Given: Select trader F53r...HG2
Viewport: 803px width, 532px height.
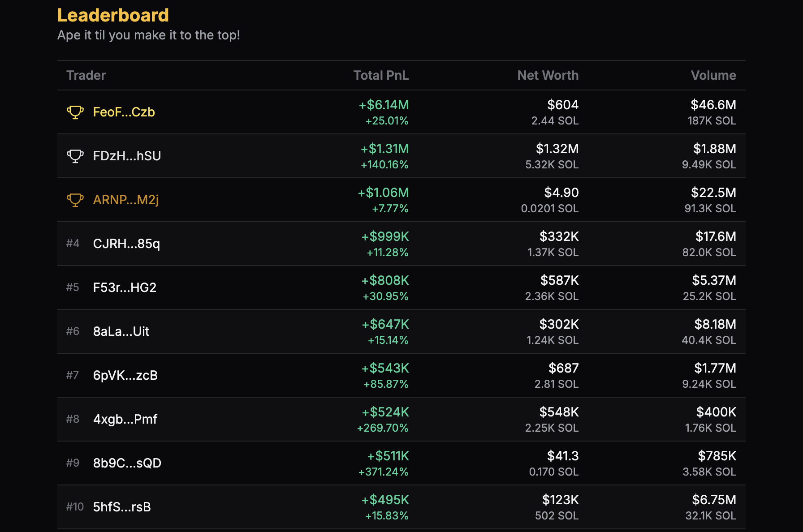Looking at the screenshot, I should click(125, 287).
